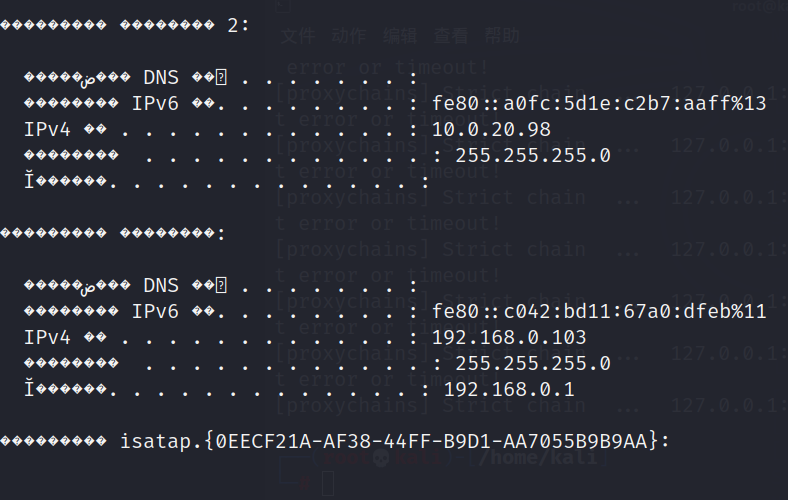Click the cursor block at the shell prompt
Screen dimensions: 788x500
pos(328,486)
